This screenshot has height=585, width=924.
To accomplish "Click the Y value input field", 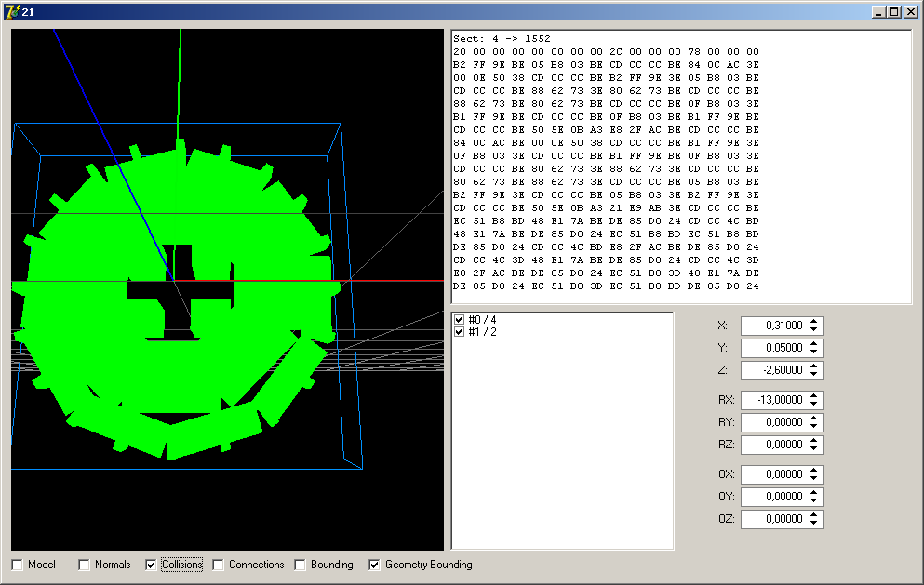I will pyautogui.click(x=773, y=348).
